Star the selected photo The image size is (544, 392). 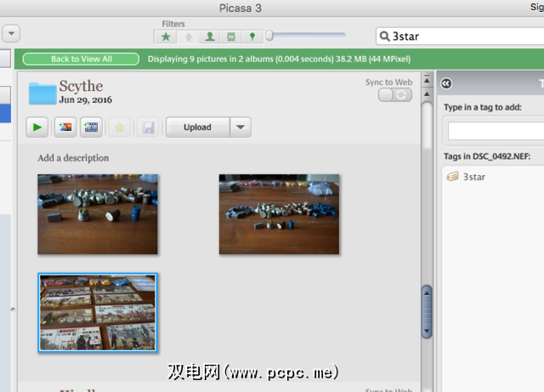119,127
